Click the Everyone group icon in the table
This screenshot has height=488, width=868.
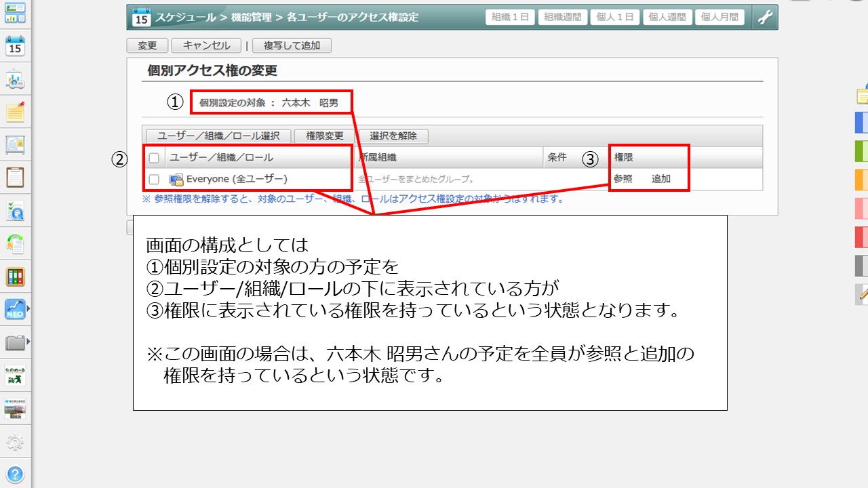coord(176,180)
